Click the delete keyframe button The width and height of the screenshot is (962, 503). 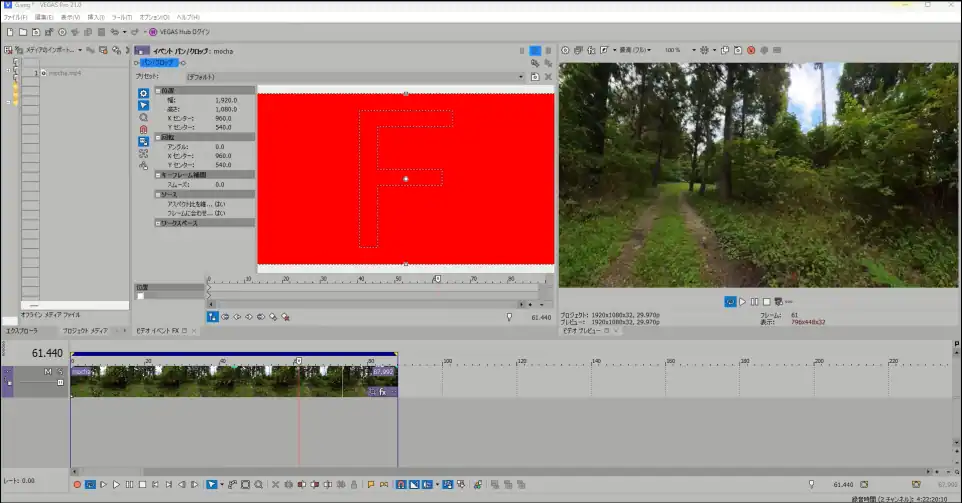tap(285, 317)
